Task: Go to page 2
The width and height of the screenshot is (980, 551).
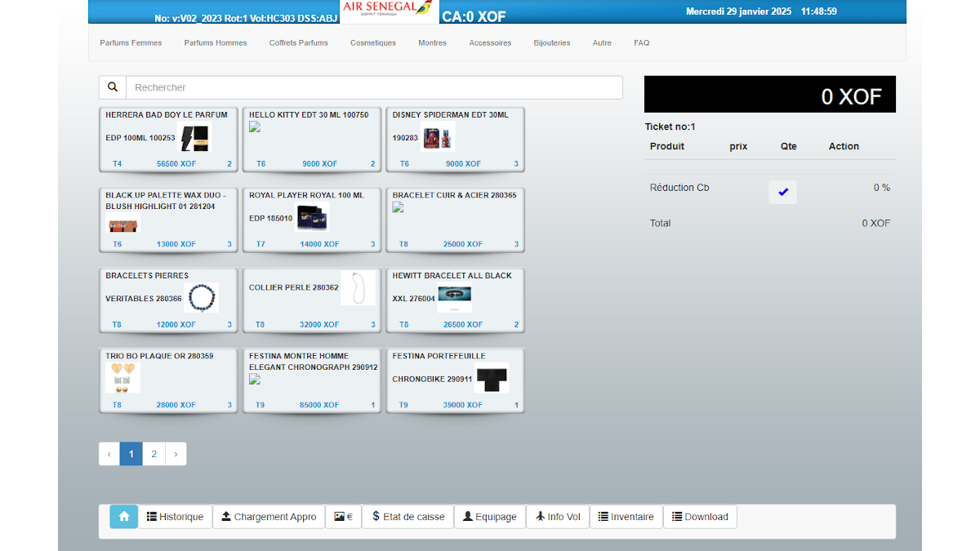Action: tap(154, 454)
